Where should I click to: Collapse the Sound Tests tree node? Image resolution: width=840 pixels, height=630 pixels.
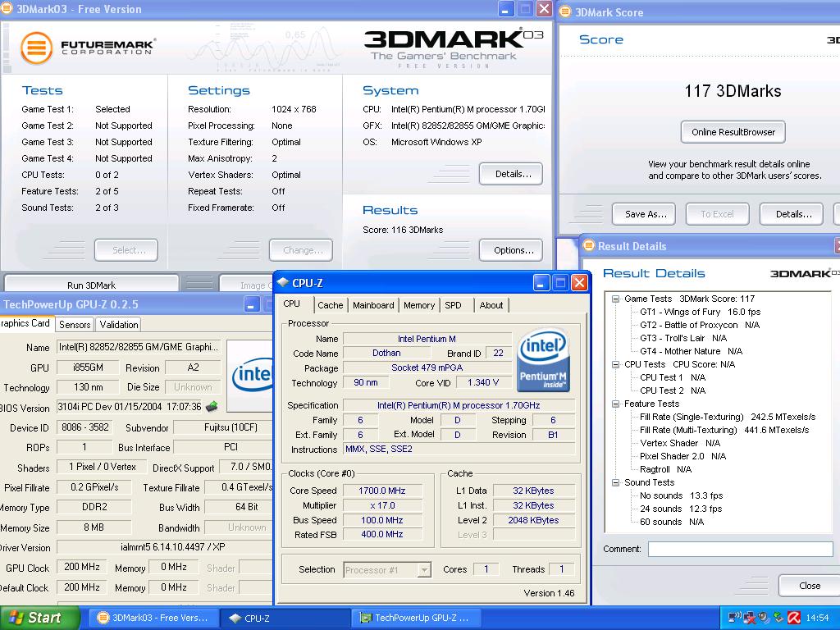pyautogui.click(x=615, y=482)
